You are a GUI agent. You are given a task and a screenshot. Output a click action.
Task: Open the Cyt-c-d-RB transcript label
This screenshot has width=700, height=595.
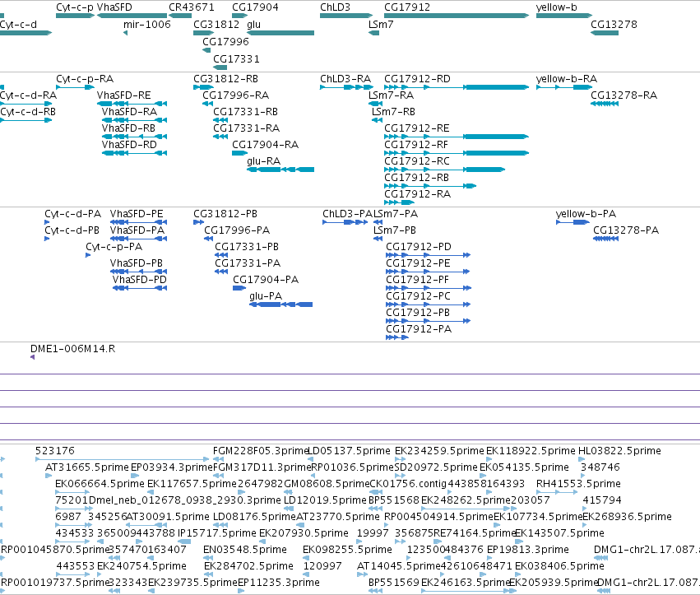click(28, 112)
